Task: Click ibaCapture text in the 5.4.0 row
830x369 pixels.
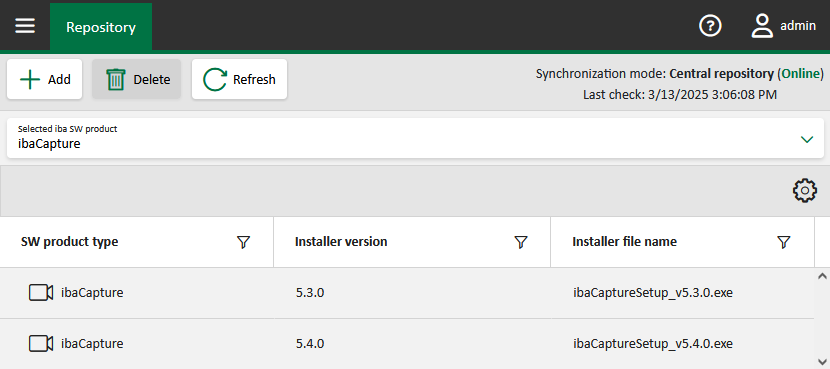Action: click(92, 344)
